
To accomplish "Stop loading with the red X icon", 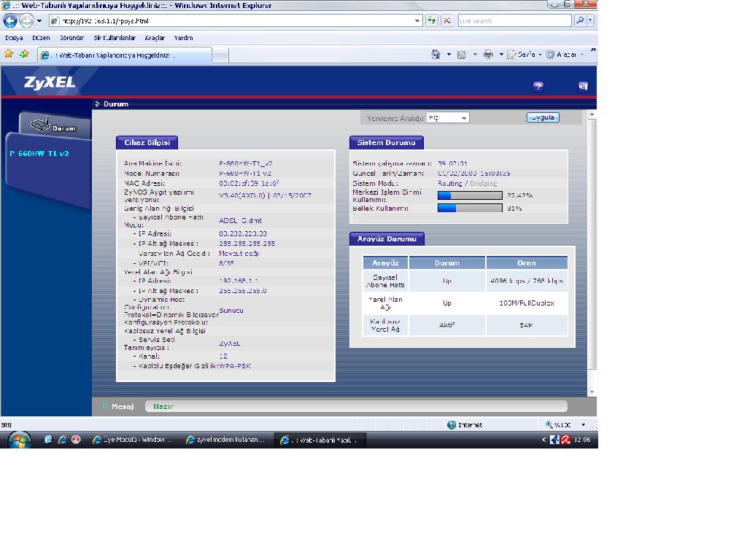I will pos(447,20).
